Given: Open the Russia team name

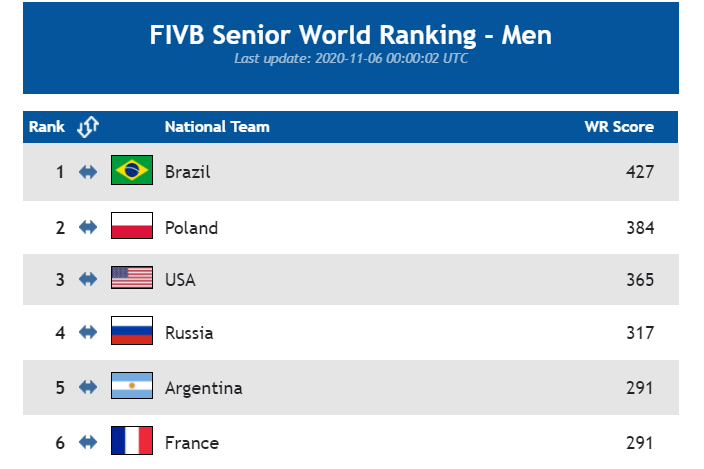Looking at the screenshot, I should [189, 333].
